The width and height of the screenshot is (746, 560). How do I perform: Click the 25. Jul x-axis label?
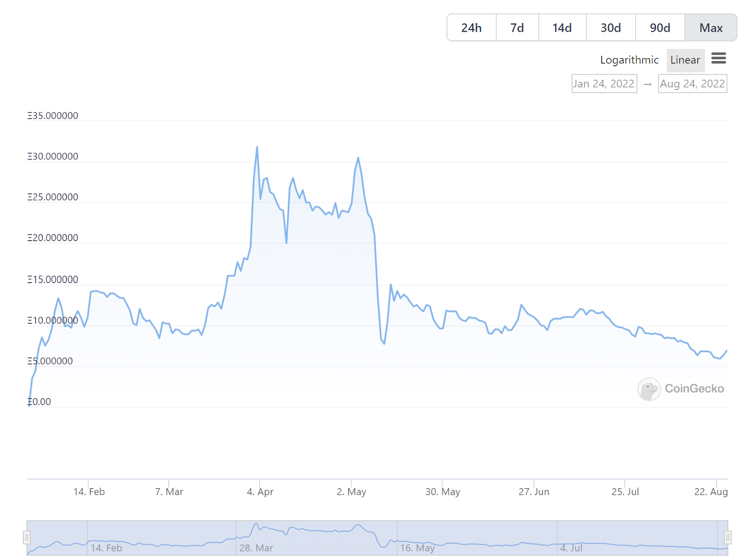(625, 492)
